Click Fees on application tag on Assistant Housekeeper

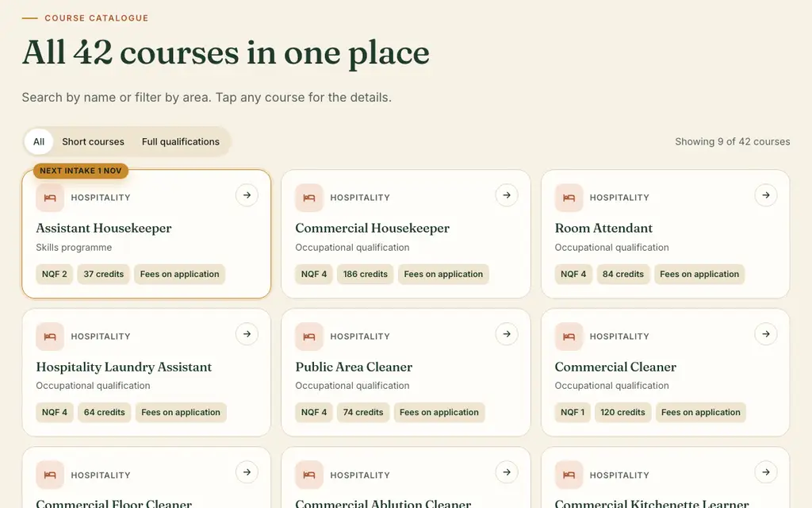point(180,274)
